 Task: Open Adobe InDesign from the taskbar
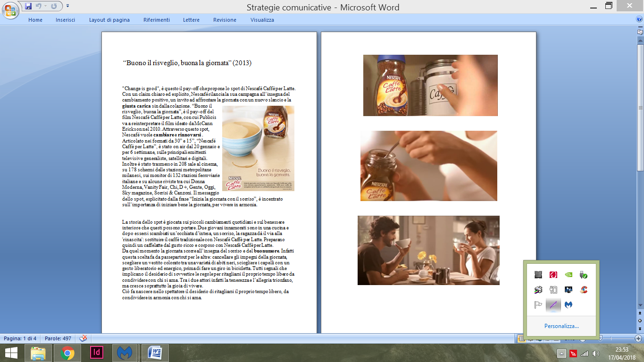coord(97,353)
